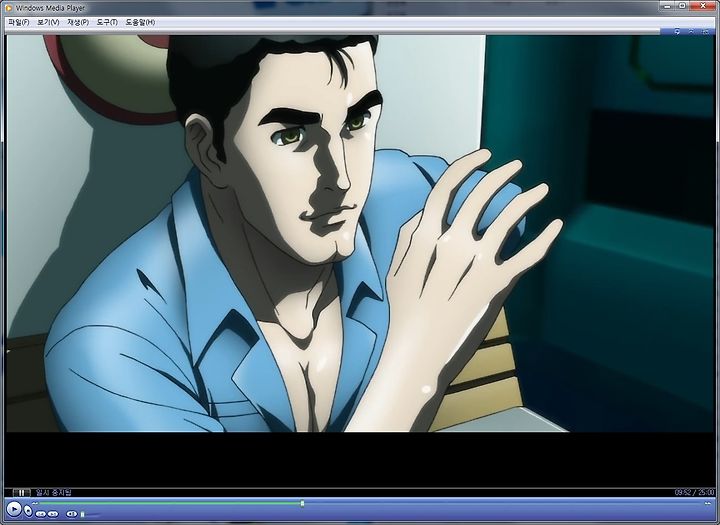Viewport: 720px width, 525px height.
Task: Close the Windows Media Player window
Action: [x=703, y=6]
